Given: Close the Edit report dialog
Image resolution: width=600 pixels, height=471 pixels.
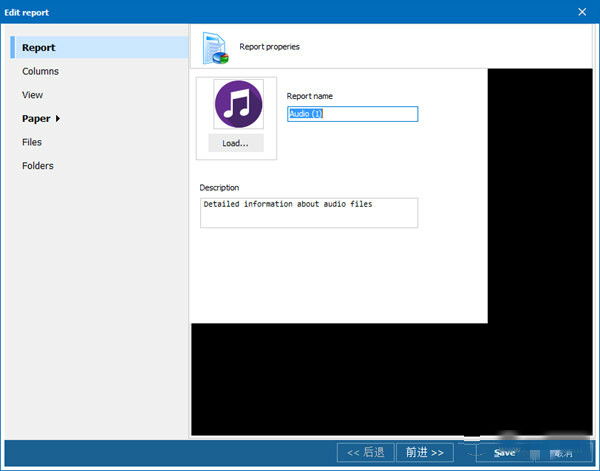Looking at the screenshot, I should click(582, 12).
